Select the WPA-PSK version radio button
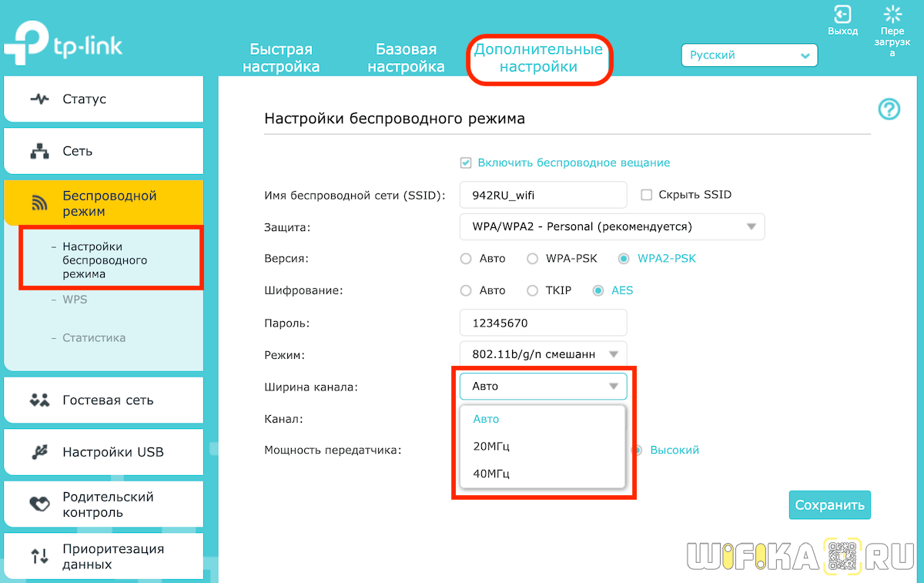The width and height of the screenshot is (924, 583). pyautogui.click(x=532, y=259)
